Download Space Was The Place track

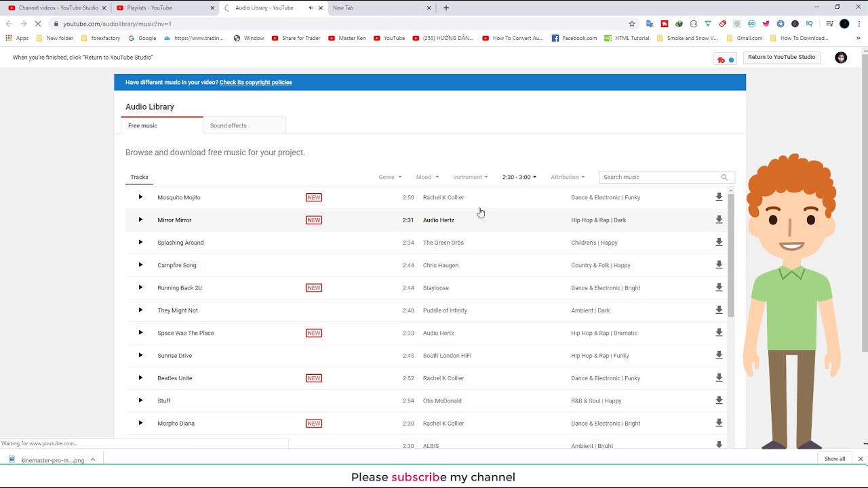(x=719, y=333)
